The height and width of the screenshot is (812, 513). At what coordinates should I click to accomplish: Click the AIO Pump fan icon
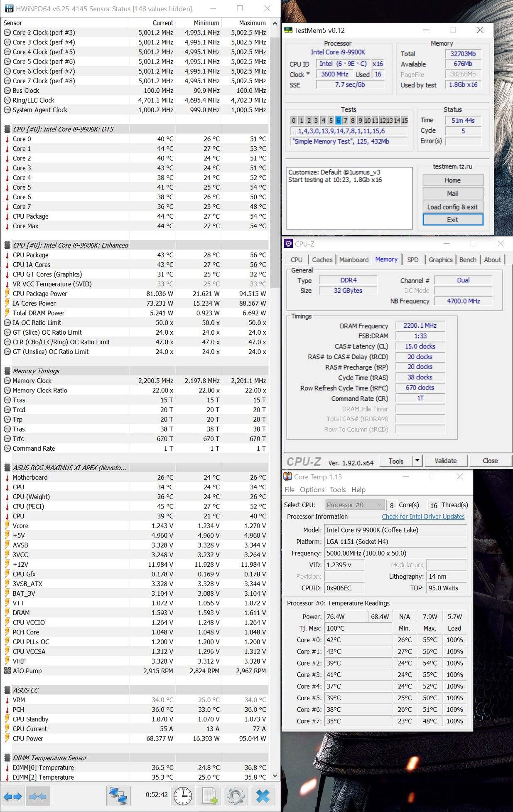point(7,671)
